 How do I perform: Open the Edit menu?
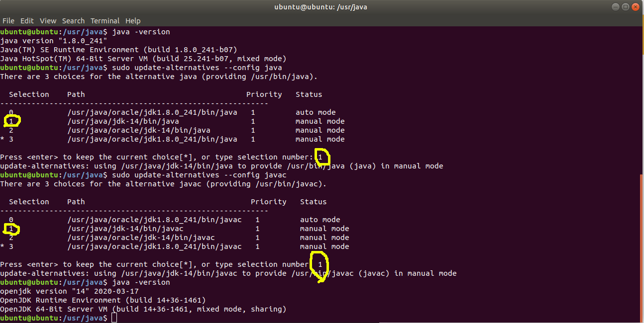pyautogui.click(x=27, y=21)
